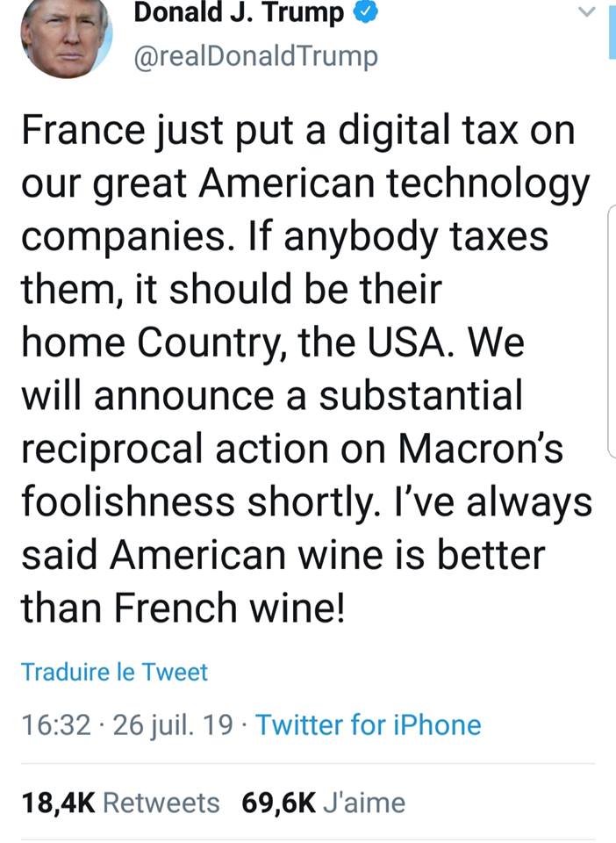Screen dimensions: 616x843
Task: Click the blue verified badge icon
Action: 363,14
